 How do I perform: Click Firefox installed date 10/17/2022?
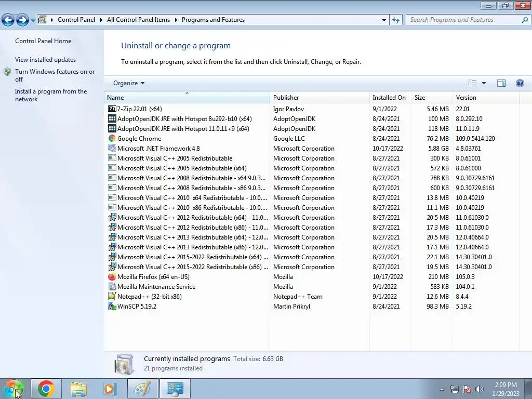click(x=388, y=277)
